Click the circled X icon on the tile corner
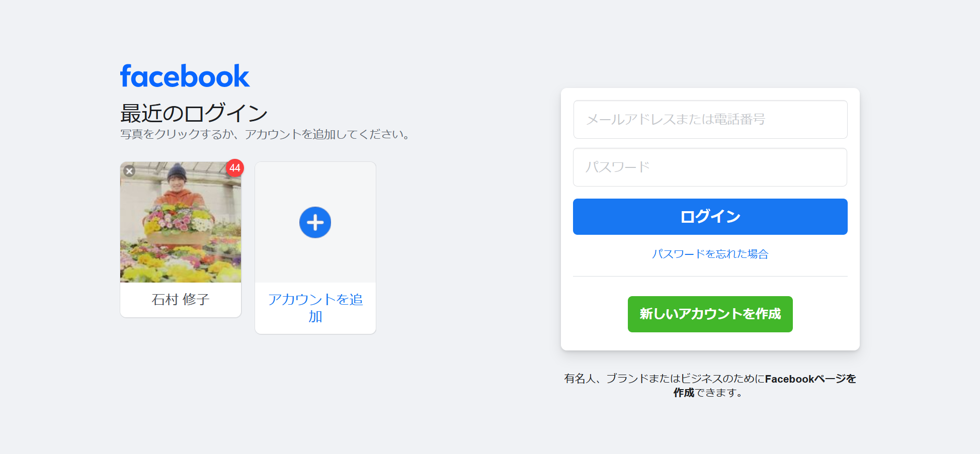This screenshot has width=980, height=454. tap(130, 171)
